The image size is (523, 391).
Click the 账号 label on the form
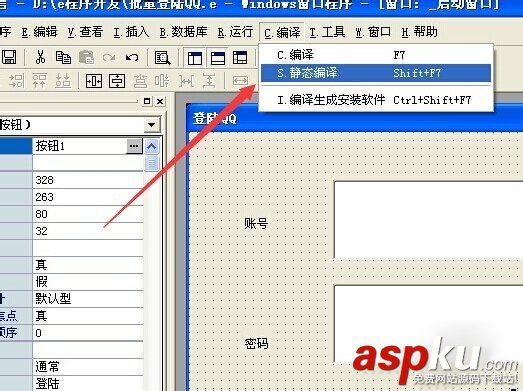(x=256, y=223)
